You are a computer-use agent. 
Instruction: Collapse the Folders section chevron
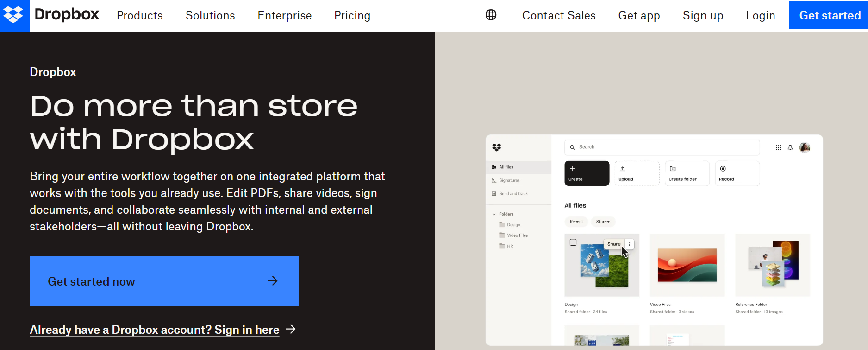click(494, 214)
